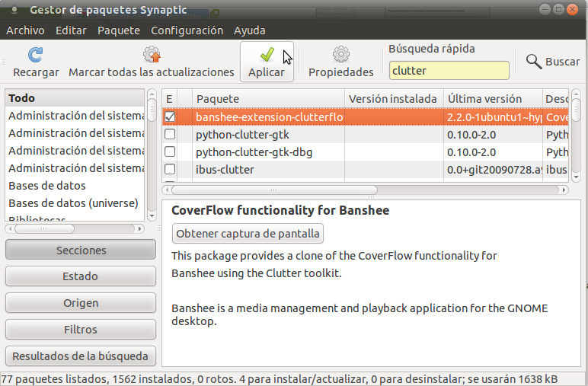Click left arrow of package list horizontal scrollbar

(x=167, y=190)
